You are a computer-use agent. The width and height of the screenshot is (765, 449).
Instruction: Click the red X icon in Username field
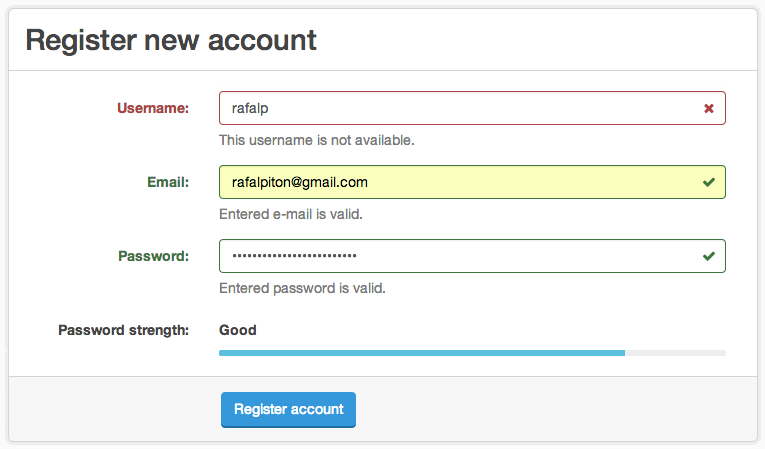709,108
